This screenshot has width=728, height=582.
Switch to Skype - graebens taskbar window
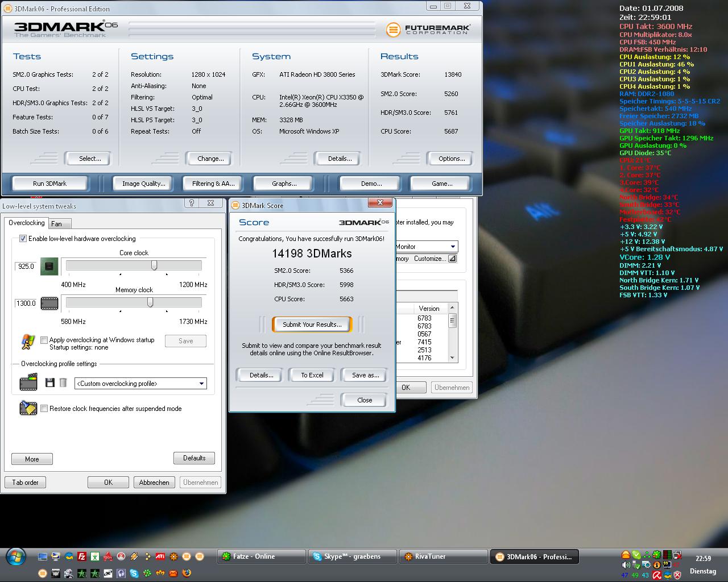(351, 556)
